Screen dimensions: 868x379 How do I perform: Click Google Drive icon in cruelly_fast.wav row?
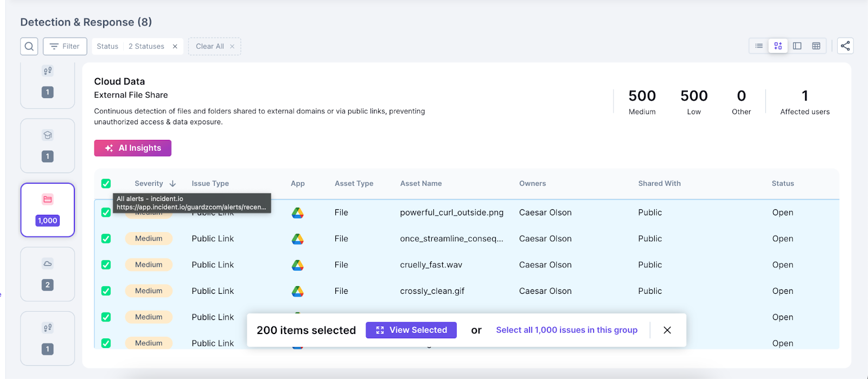click(x=297, y=265)
